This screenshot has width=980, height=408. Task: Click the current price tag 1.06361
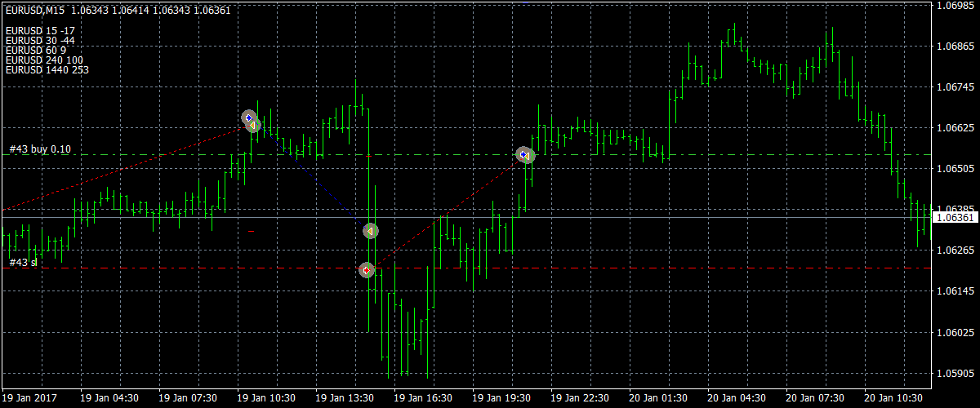[x=955, y=218]
